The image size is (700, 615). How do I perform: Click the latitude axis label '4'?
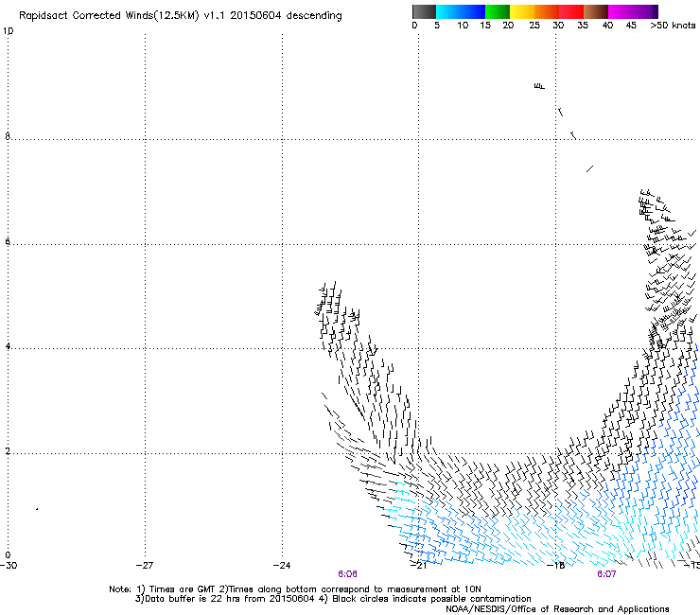tap(8, 346)
